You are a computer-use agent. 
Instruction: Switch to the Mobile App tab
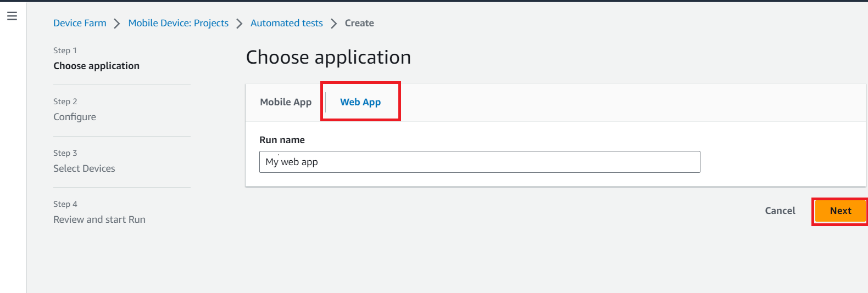[286, 102]
